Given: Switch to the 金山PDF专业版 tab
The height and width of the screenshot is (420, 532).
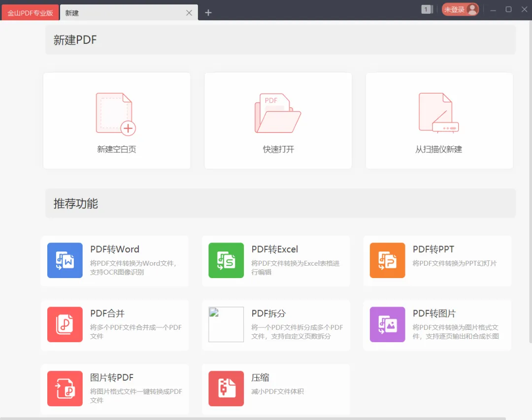Looking at the screenshot, I should [x=30, y=13].
